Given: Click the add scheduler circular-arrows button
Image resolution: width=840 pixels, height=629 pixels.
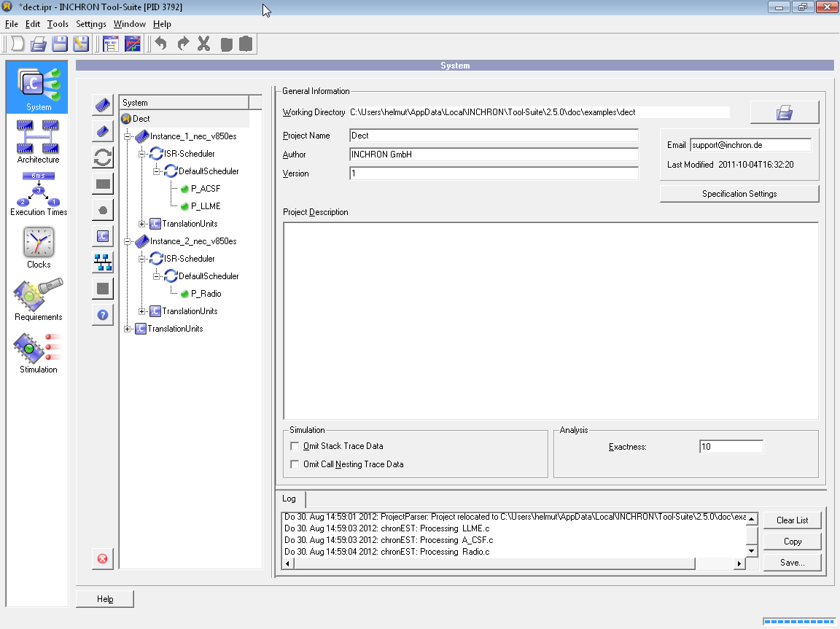Looking at the screenshot, I should pyautogui.click(x=103, y=157).
